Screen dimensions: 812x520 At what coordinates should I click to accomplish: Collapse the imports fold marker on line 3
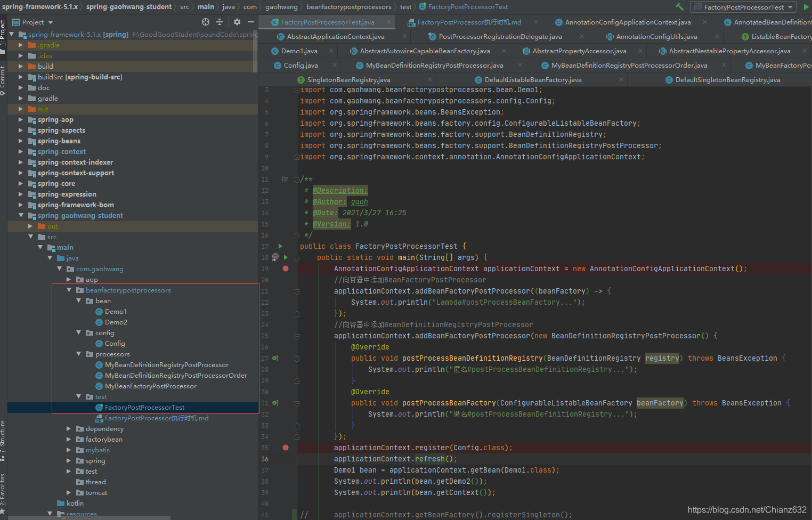coord(297,90)
